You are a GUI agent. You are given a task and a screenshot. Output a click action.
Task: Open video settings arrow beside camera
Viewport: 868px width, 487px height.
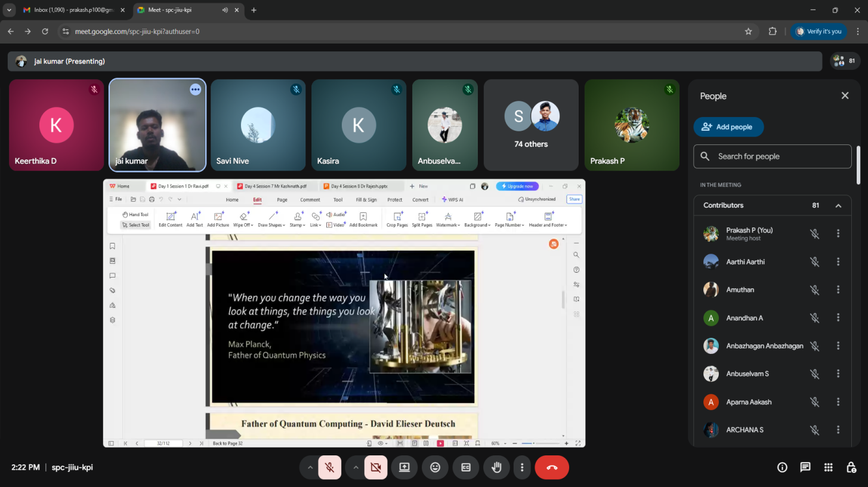[356, 467]
